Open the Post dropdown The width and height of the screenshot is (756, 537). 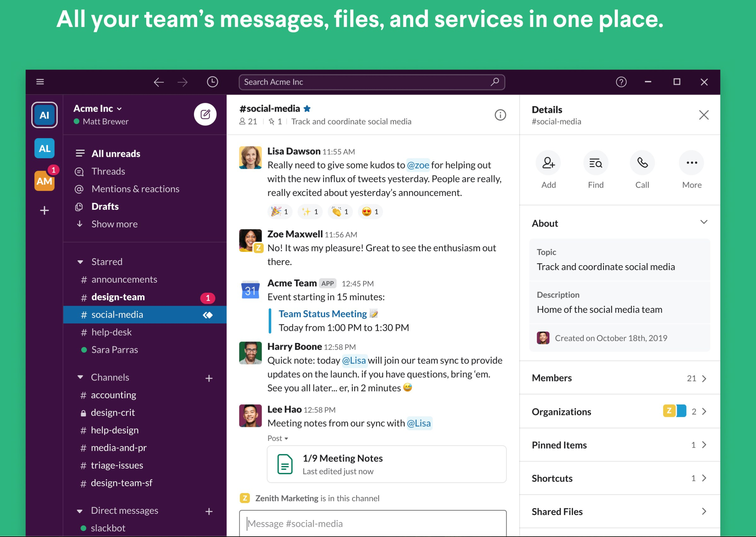(278, 439)
